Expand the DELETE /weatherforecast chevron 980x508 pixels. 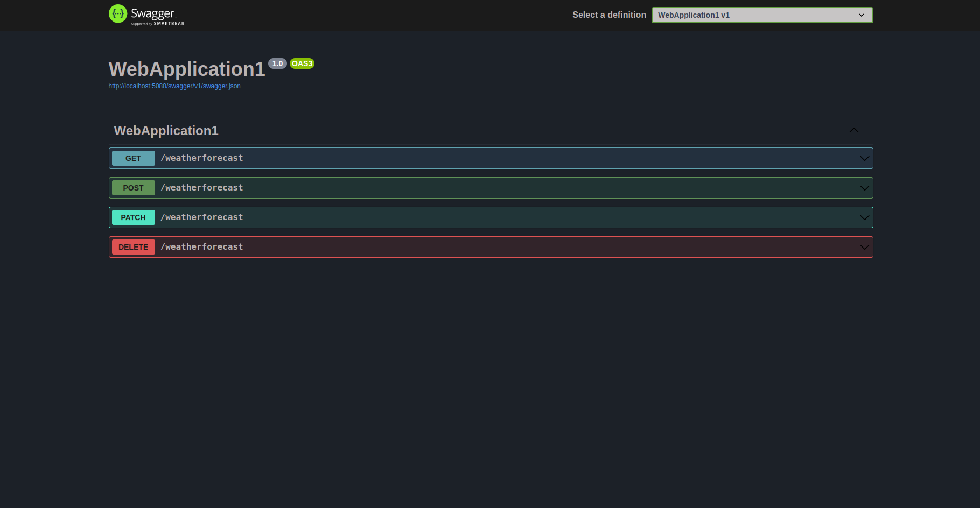coord(864,247)
